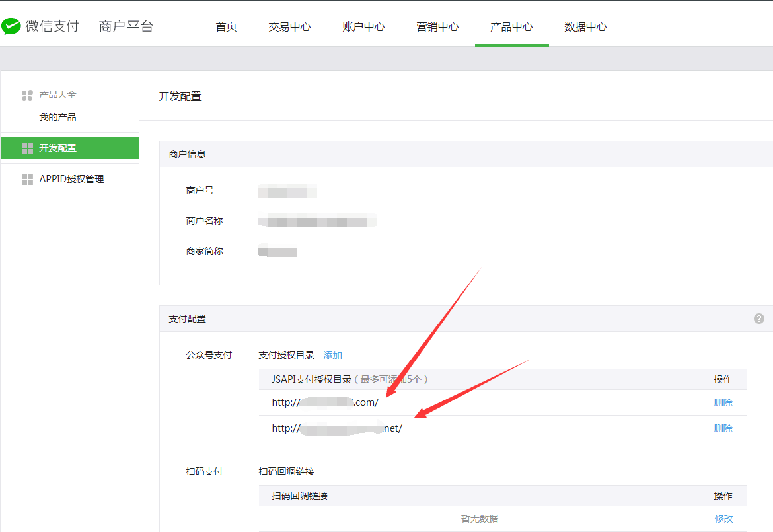Open 我的产品 in the sidebar
The image size is (773, 532).
pos(57,117)
